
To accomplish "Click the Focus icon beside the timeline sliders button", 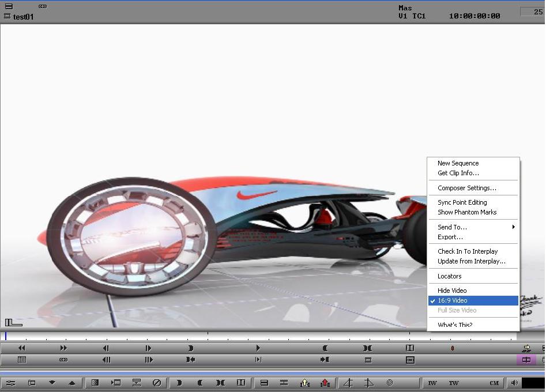I will 32,383.
